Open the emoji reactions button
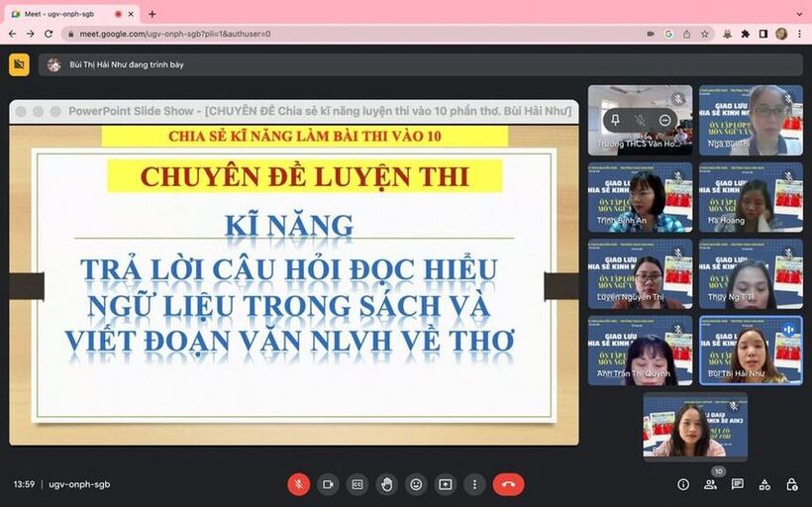Viewport: 812px width, 507px height. (416, 484)
